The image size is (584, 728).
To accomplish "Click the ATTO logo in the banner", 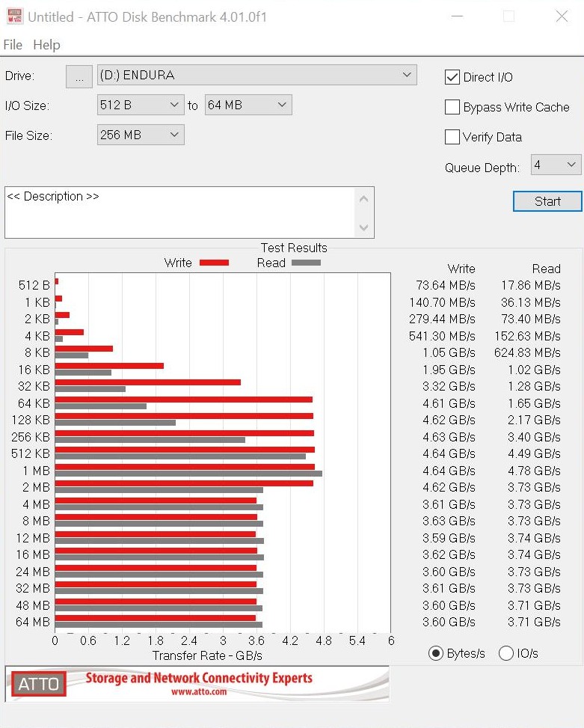I will (x=38, y=683).
